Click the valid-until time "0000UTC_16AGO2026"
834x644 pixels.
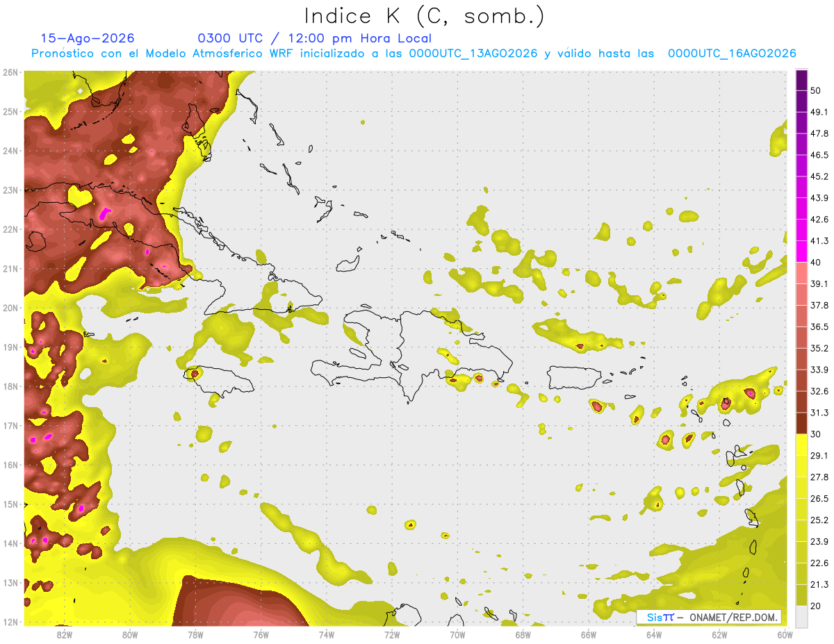[x=732, y=53]
